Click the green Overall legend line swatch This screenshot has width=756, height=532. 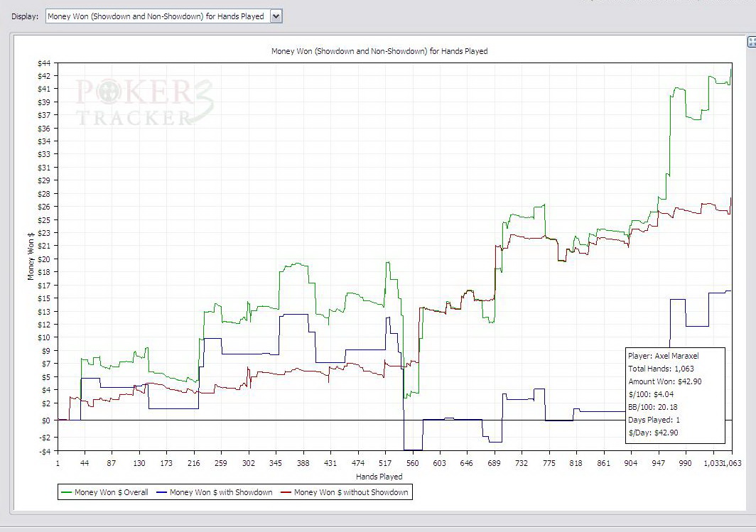[x=67, y=492]
